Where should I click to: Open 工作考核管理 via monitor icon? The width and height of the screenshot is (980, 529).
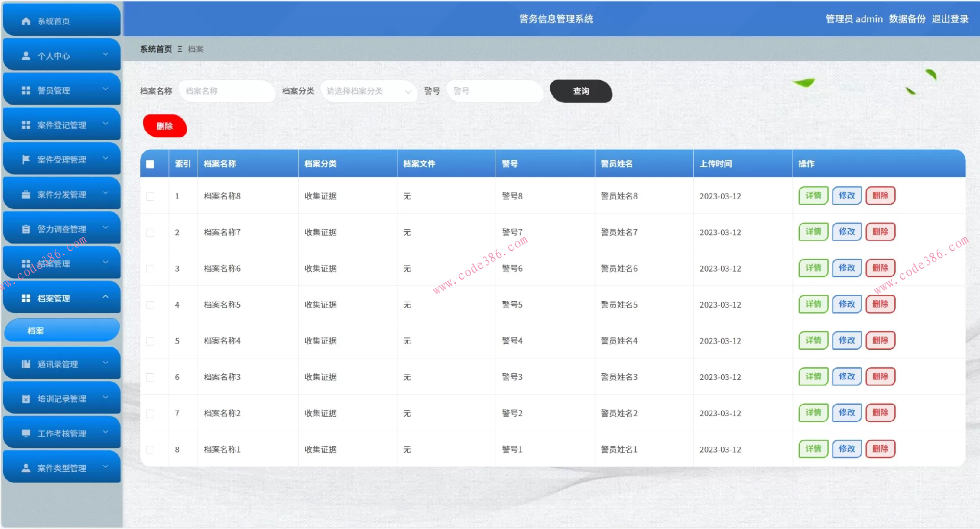point(25,432)
